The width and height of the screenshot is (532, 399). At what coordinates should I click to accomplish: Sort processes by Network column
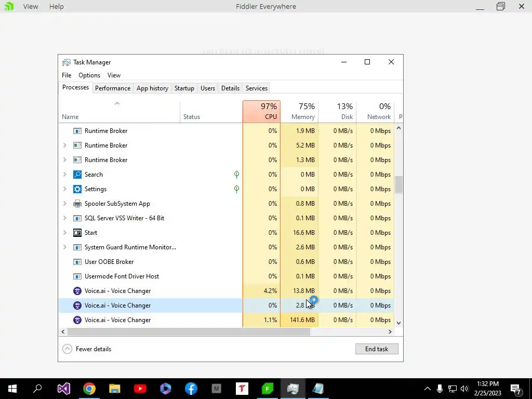click(x=375, y=112)
